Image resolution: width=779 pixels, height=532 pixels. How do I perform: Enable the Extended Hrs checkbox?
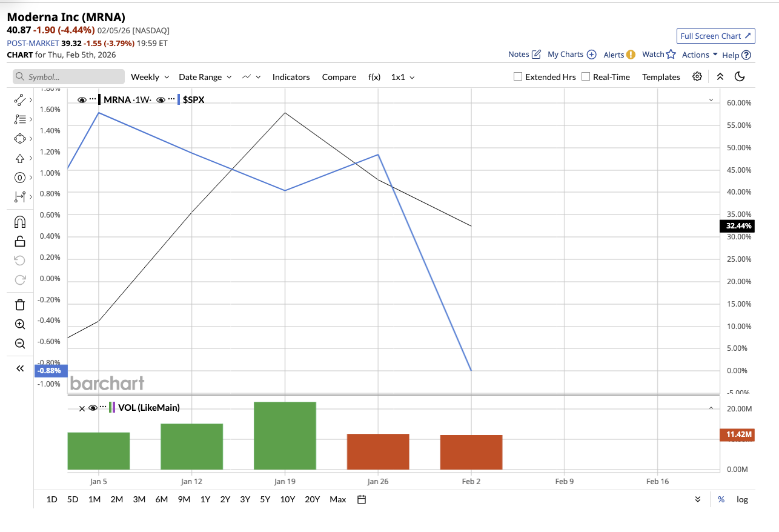coord(518,76)
